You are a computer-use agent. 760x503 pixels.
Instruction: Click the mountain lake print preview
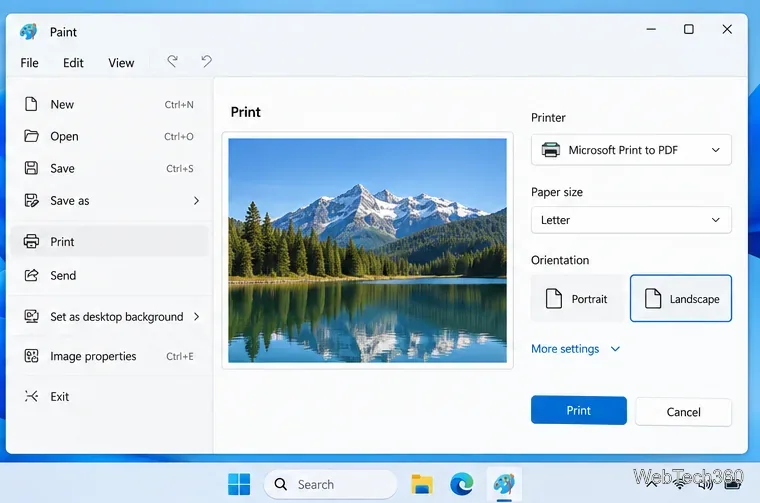point(367,251)
